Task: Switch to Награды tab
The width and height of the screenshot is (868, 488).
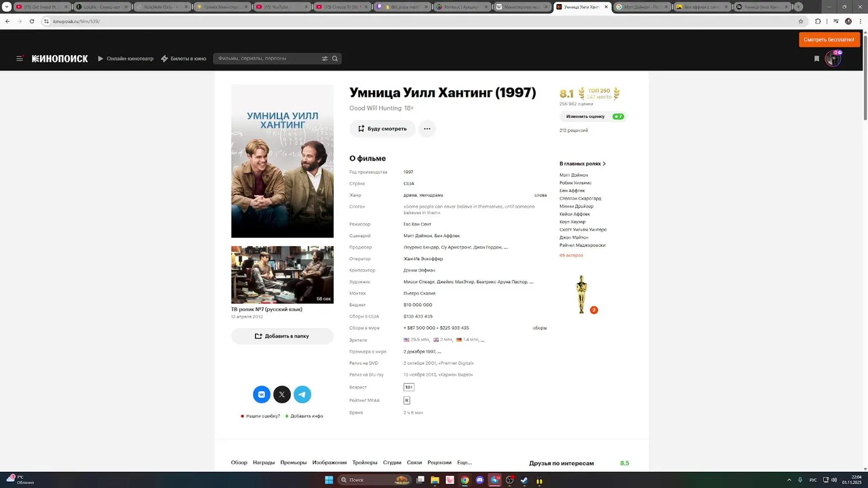Action: point(264,463)
